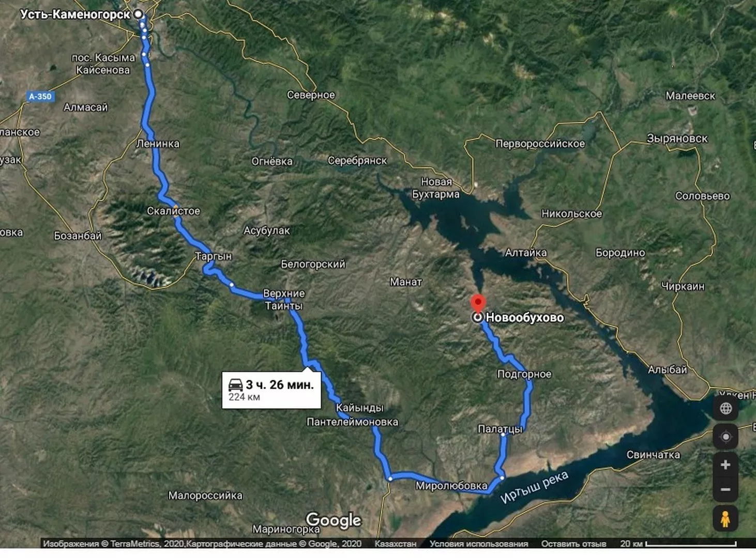Screen dimensions: 756x558
Task: Click the red destination pin at Новообухово
Action: click(x=478, y=303)
